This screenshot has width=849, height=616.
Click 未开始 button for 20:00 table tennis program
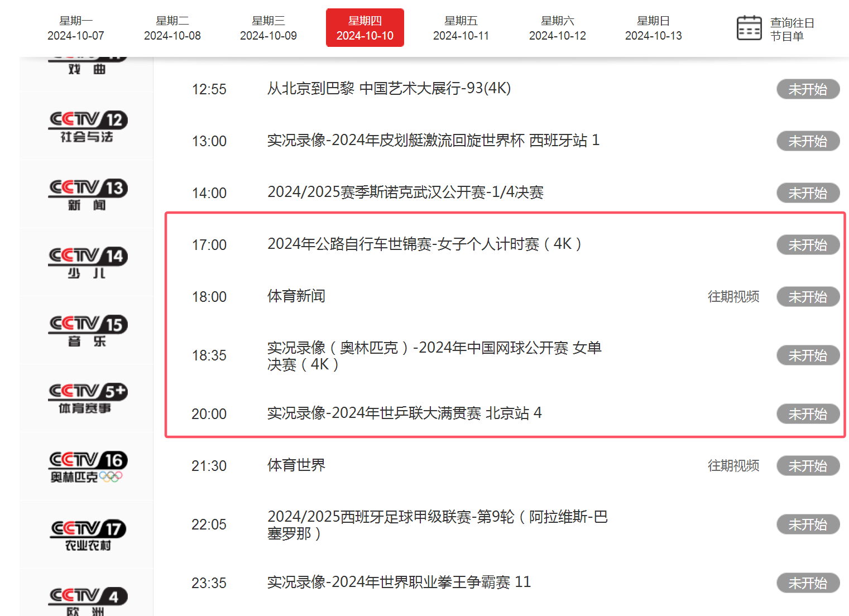tap(808, 414)
